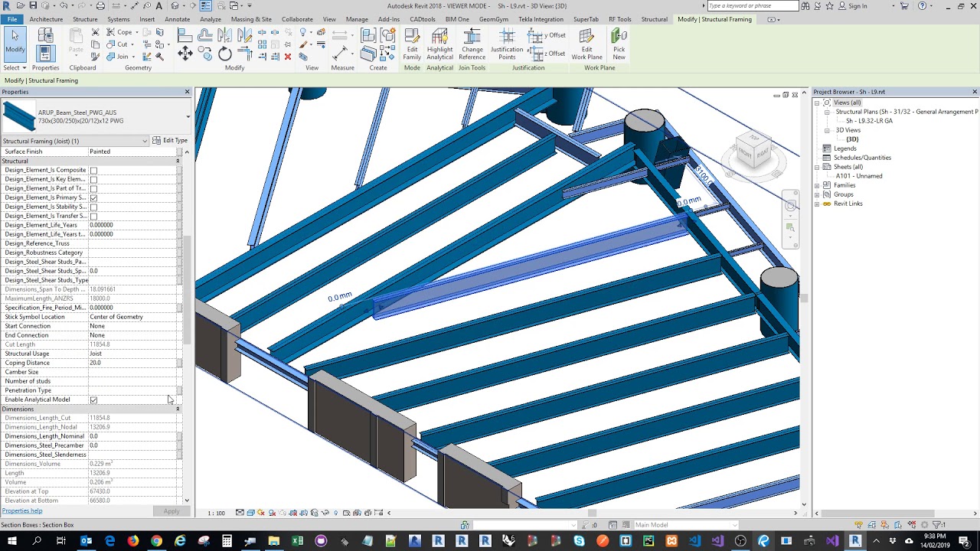This screenshot has height=551, width=980.
Task: Uncheck Enable Analytical Model checkbox
Action: [93, 399]
